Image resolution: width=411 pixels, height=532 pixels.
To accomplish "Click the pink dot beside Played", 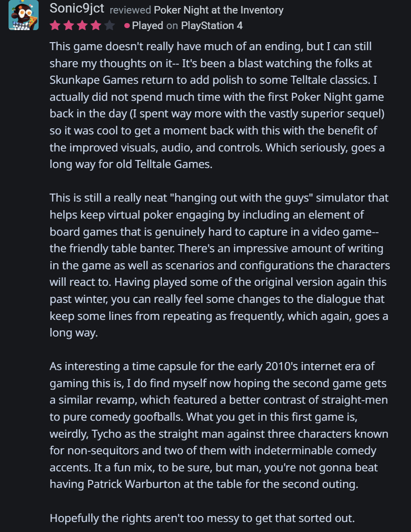I will point(127,26).
